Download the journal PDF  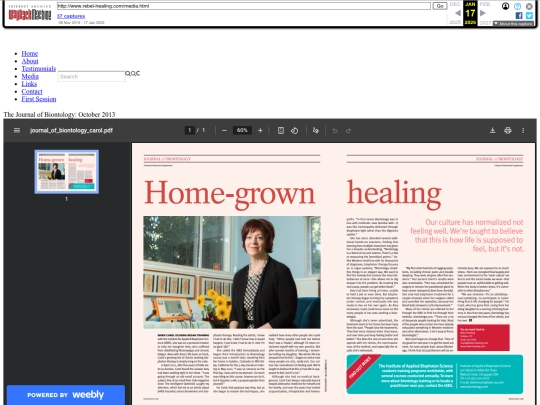point(492,130)
